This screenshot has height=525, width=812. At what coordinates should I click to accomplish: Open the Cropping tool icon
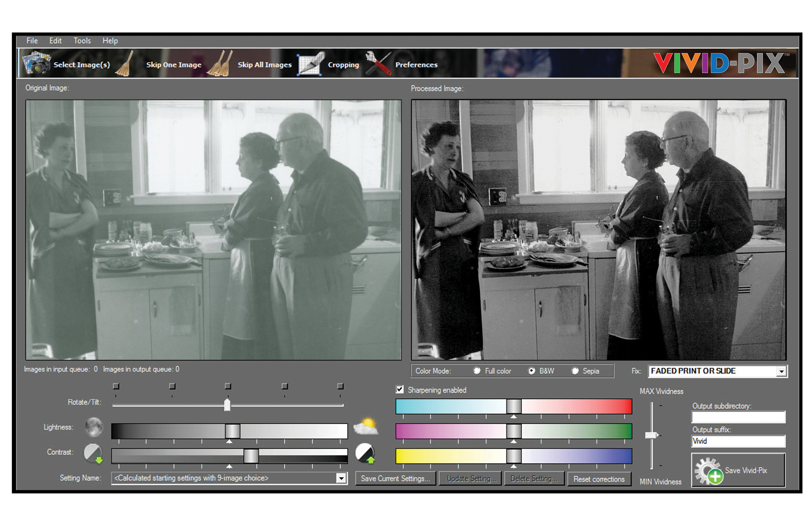point(310,64)
